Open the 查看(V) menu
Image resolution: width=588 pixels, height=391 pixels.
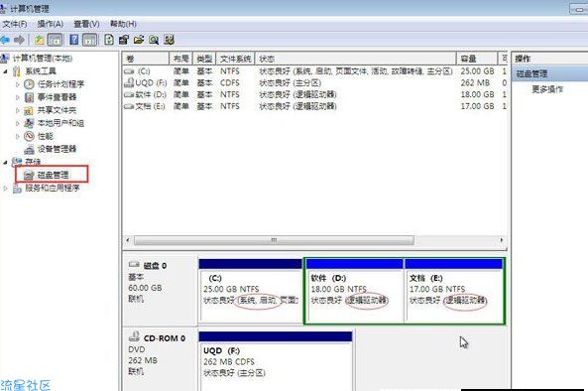pos(86,24)
